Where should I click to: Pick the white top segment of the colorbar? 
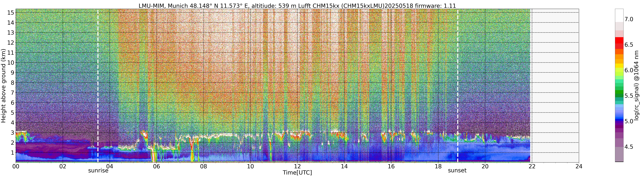[x=619, y=15]
